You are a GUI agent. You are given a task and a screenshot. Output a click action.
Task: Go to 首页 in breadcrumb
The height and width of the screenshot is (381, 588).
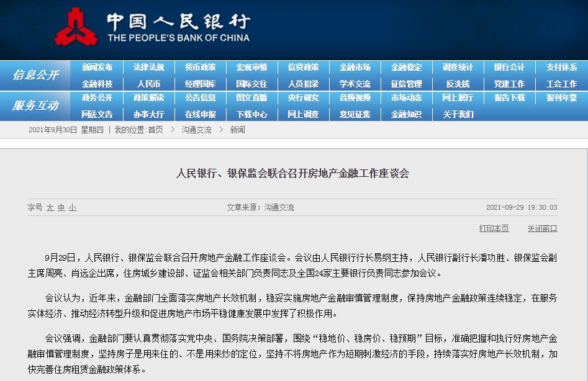click(155, 130)
